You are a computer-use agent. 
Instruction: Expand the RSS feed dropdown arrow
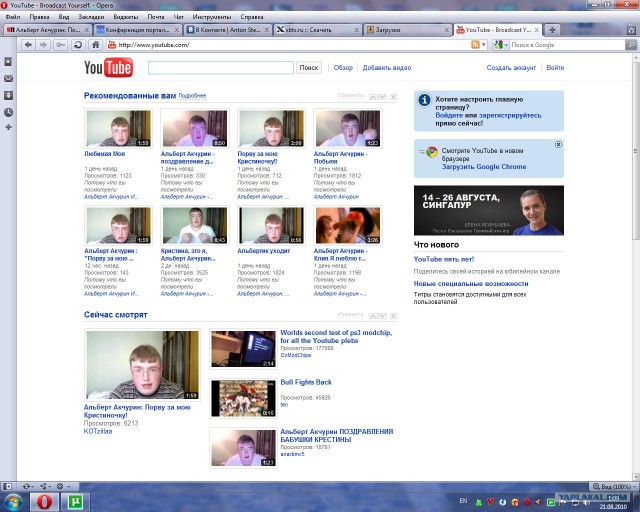point(484,45)
